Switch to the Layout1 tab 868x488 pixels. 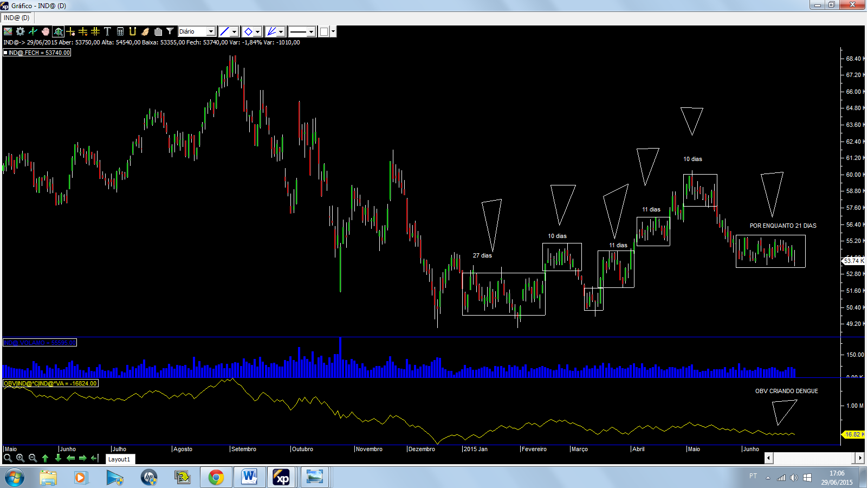[119, 459]
